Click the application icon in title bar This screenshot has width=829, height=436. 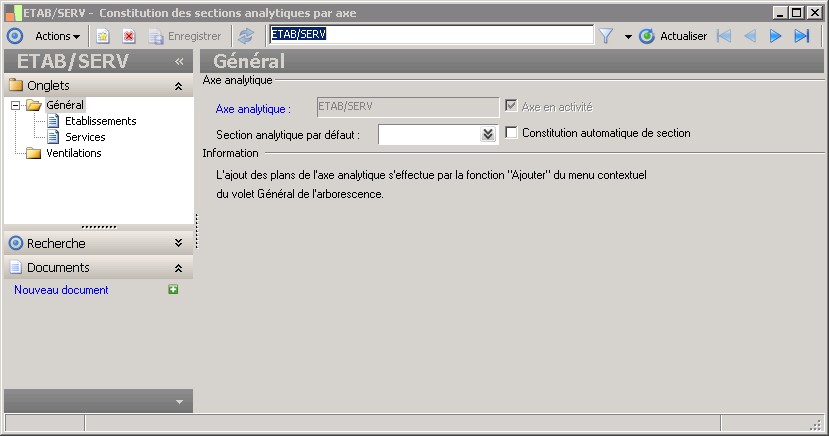pos(13,13)
